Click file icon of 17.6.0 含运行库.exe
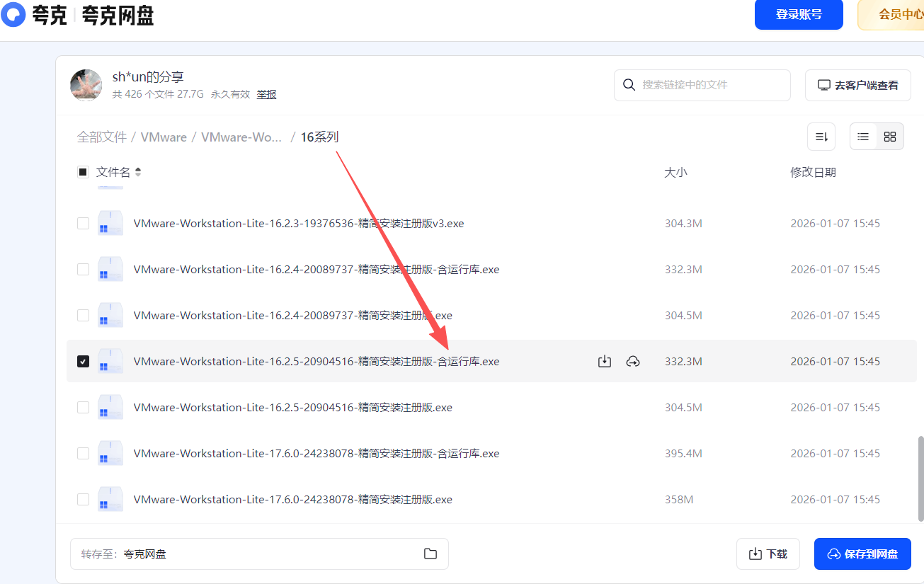Viewport: 924px width, 584px height. (x=110, y=453)
